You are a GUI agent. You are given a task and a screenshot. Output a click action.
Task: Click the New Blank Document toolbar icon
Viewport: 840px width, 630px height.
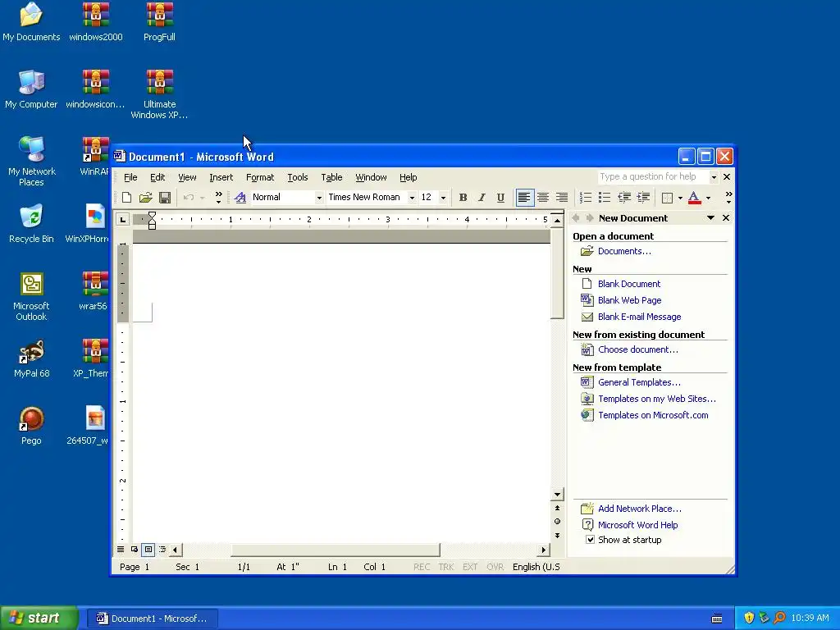(127, 198)
